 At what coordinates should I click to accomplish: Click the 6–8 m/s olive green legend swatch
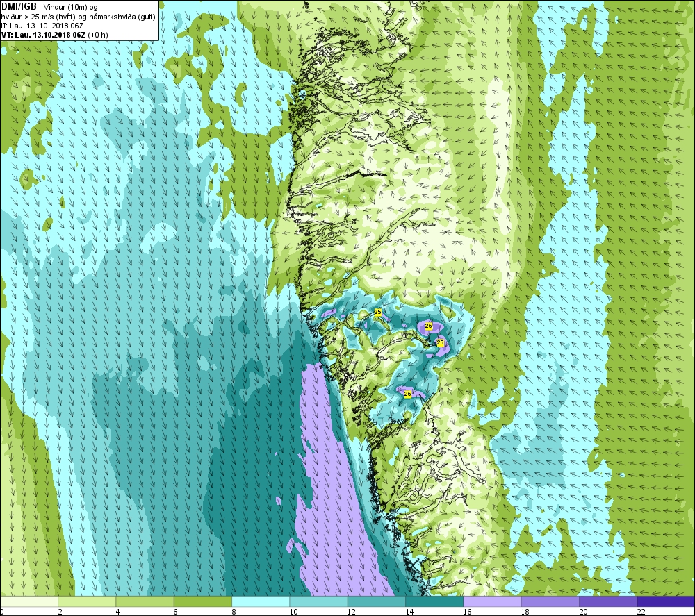[202, 601]
